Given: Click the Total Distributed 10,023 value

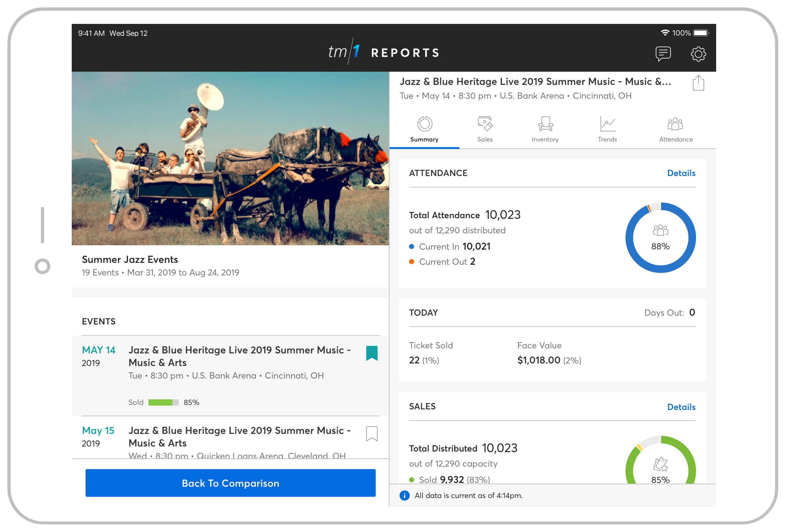Looking at the screenshot, I should [x=500, y=448].
